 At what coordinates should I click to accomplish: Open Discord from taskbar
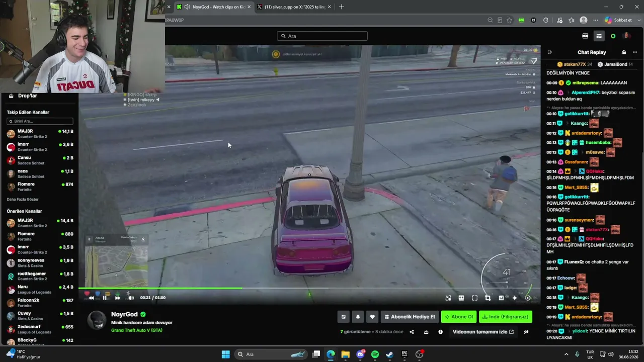(x=360, y=354)
